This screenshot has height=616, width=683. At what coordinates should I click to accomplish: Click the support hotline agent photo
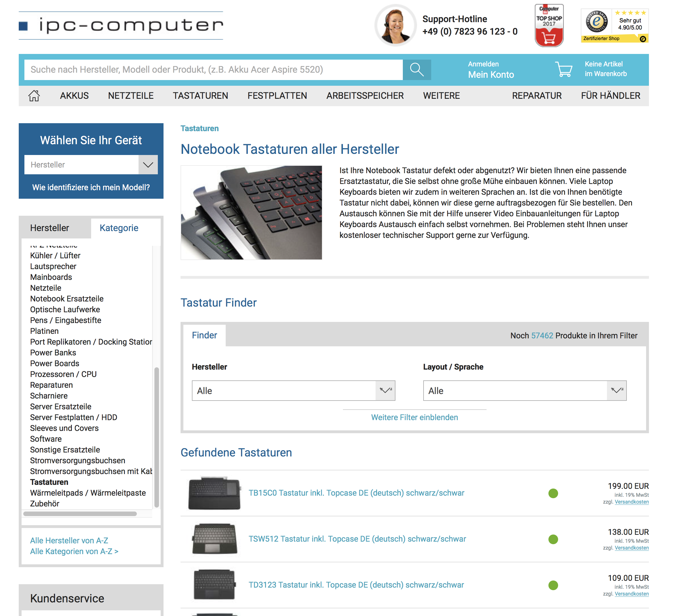pos(396,25)
